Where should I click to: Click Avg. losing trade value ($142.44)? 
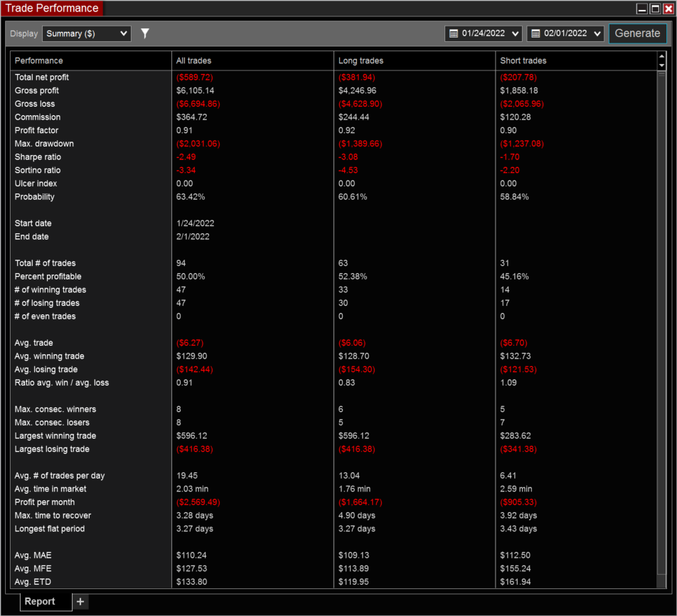[195, 369]
